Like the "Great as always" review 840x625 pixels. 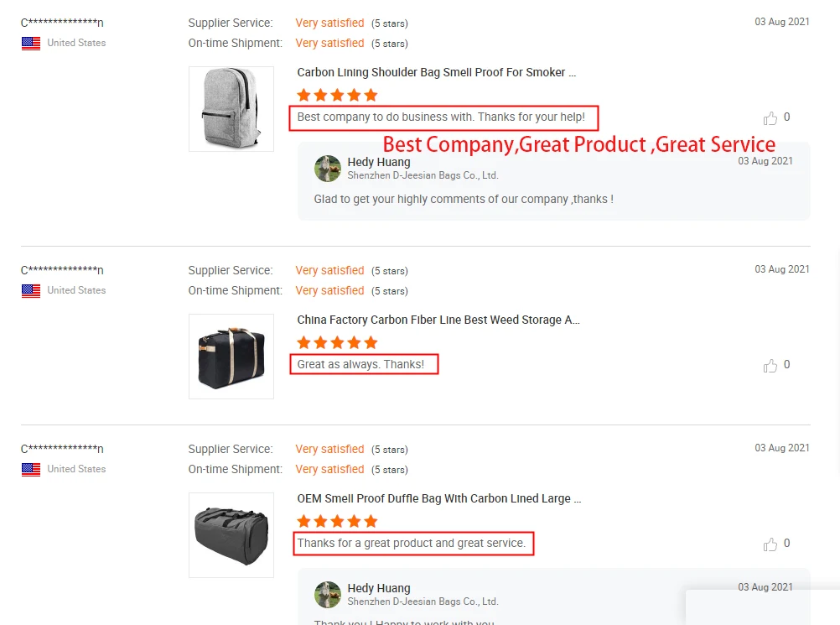(x=770, y=366)
